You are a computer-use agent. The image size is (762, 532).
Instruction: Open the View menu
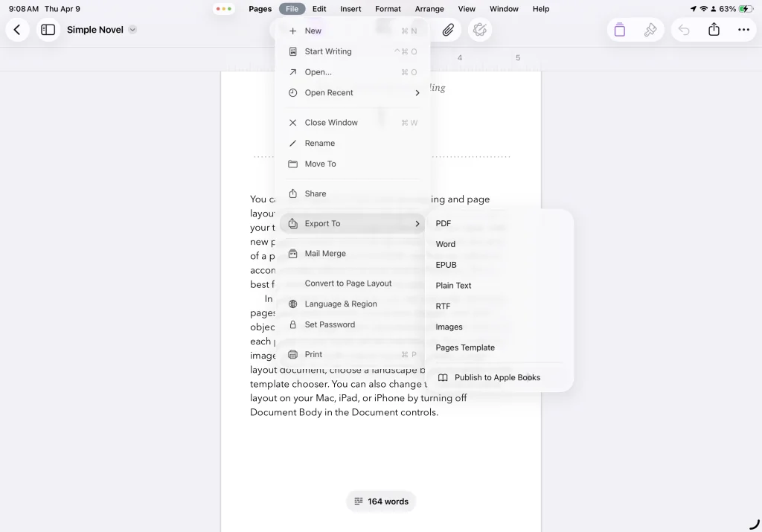click(x=467, y=9)
